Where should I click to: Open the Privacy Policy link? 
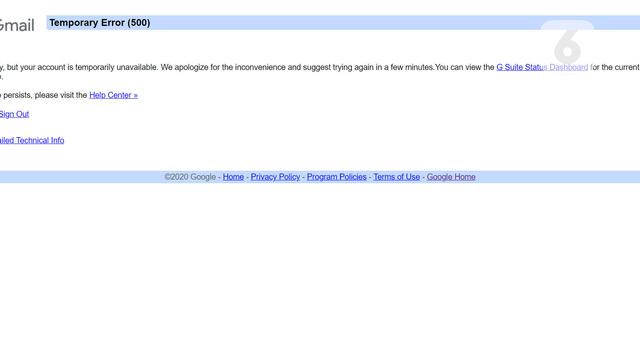275,177
